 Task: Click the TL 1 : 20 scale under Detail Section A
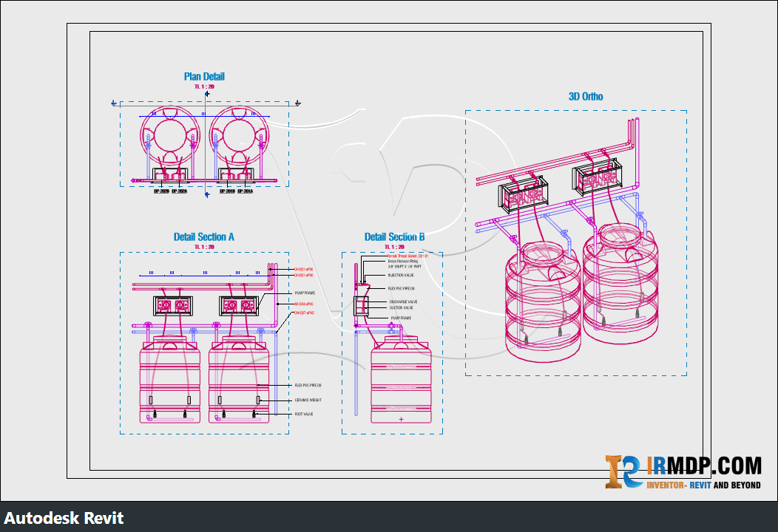coord(204,247)
